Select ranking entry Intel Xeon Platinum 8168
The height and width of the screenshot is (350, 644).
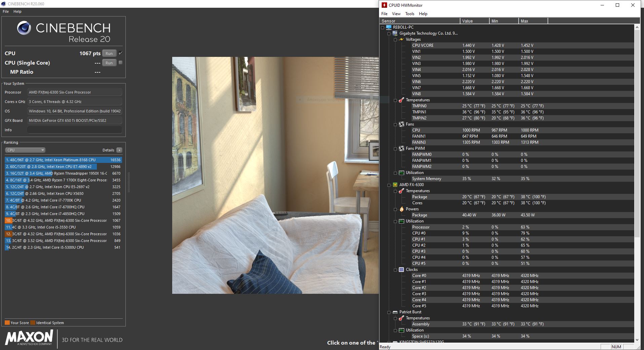63,160
